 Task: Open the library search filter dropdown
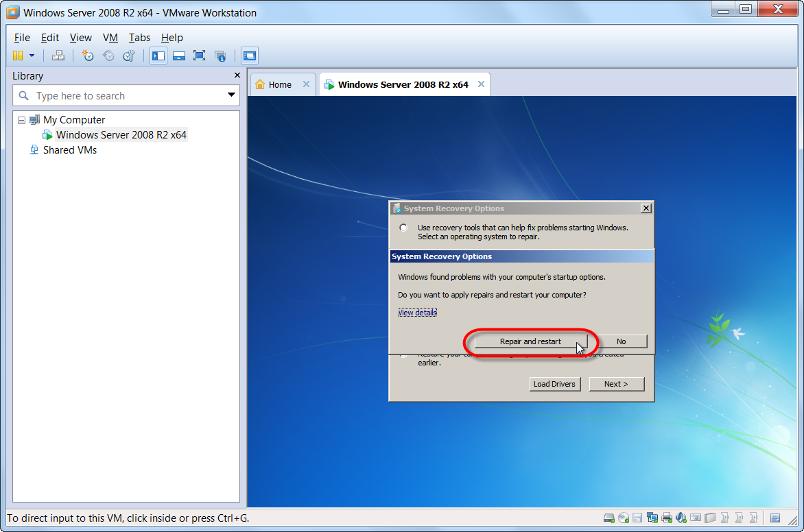pyautogui.click(x=231, y=95)
